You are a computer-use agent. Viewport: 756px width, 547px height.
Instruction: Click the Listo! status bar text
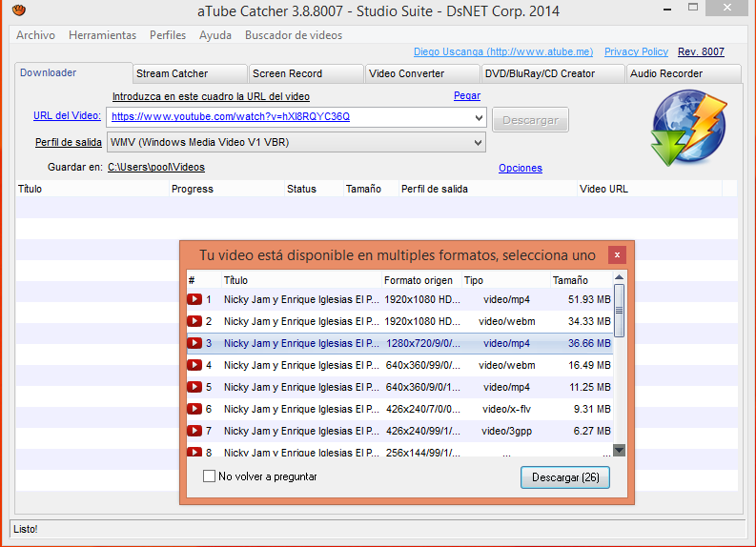pyautogui.click(x=26, y=529)
